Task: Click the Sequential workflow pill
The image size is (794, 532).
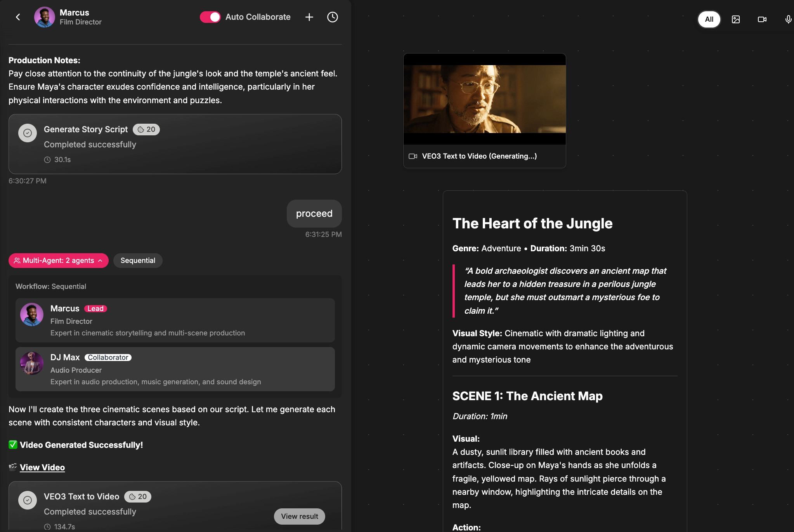Action: point(138,261)
